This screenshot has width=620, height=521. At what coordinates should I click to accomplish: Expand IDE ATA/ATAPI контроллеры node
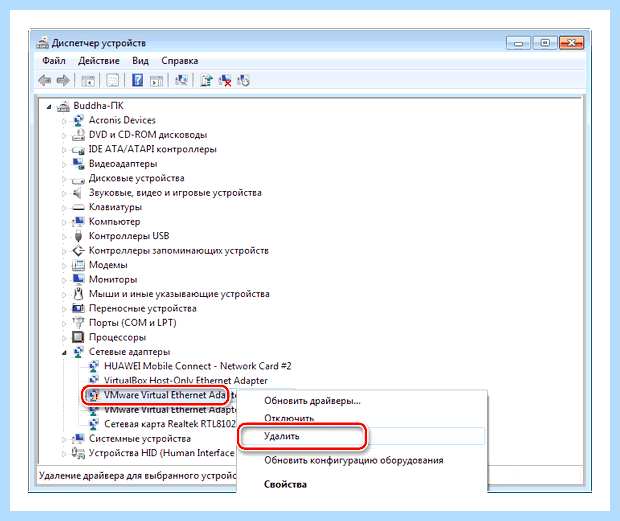click(64, 150)
